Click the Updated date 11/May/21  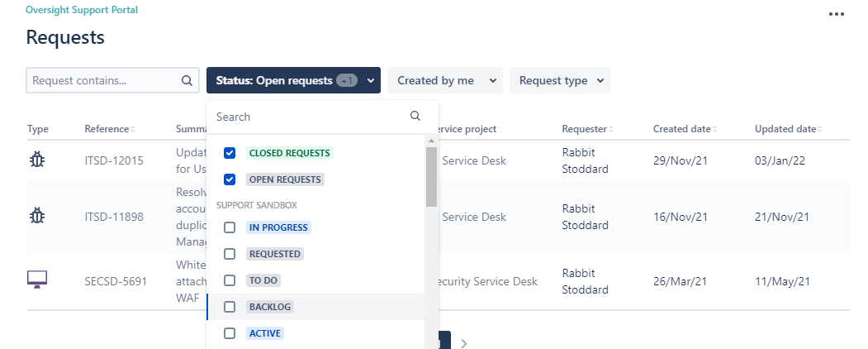(x=782, y=281)
